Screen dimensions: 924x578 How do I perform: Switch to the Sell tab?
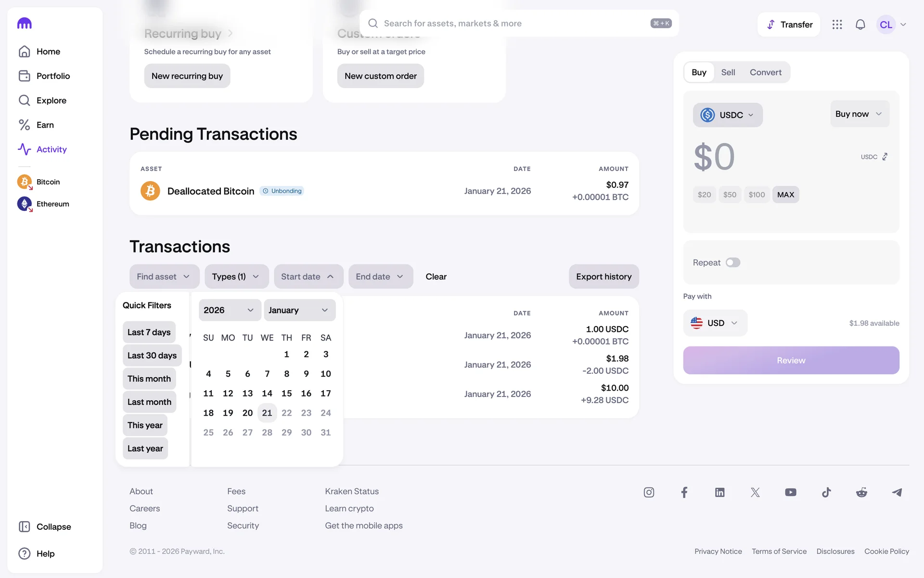728,72
